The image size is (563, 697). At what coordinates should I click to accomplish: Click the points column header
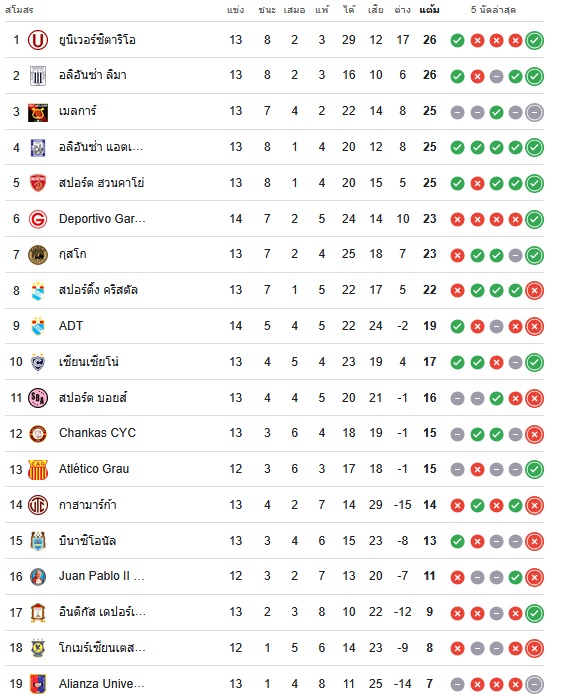430,10
